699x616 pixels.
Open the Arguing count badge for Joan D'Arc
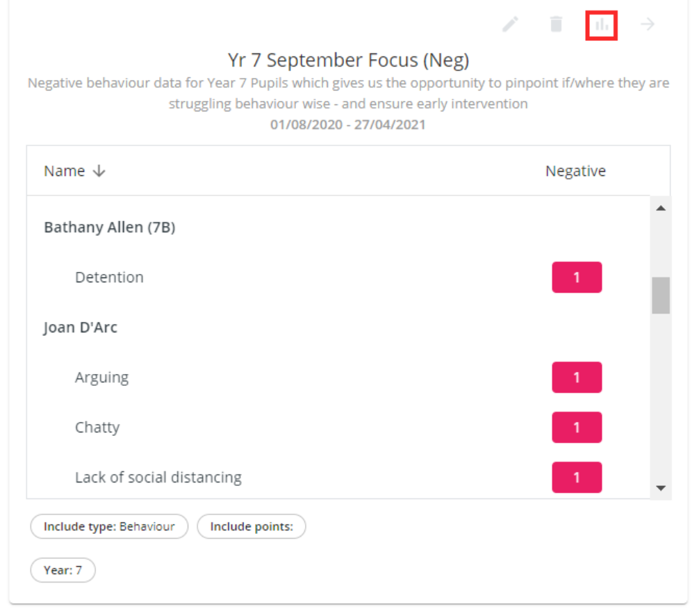pyautogui.click(x=577, y=377)
